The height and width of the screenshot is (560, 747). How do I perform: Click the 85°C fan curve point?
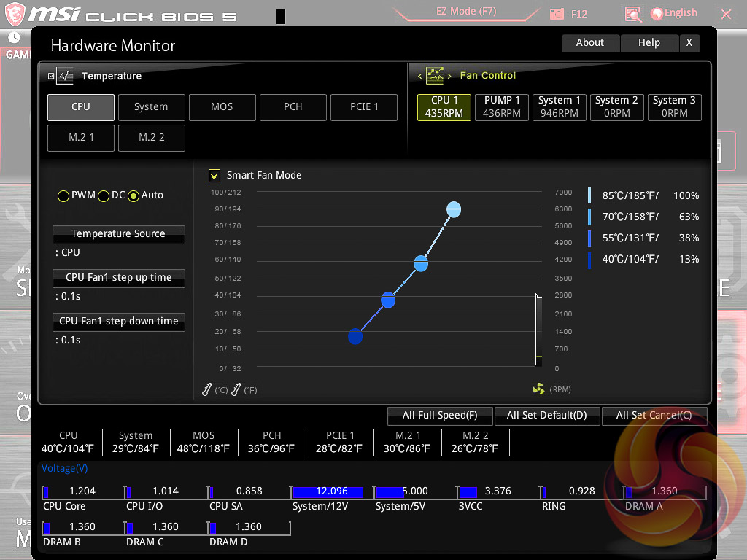pos(454,209)
